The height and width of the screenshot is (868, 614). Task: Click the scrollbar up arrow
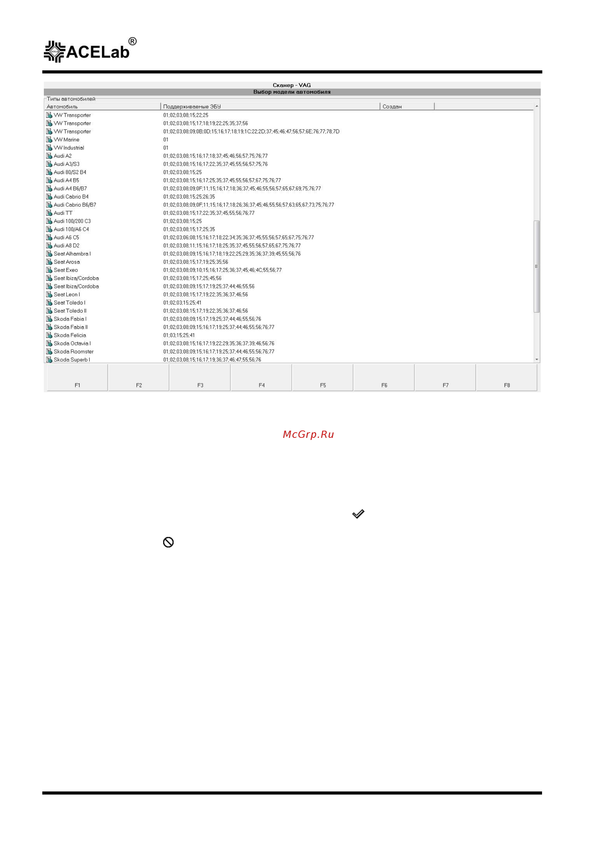point(536,106)
